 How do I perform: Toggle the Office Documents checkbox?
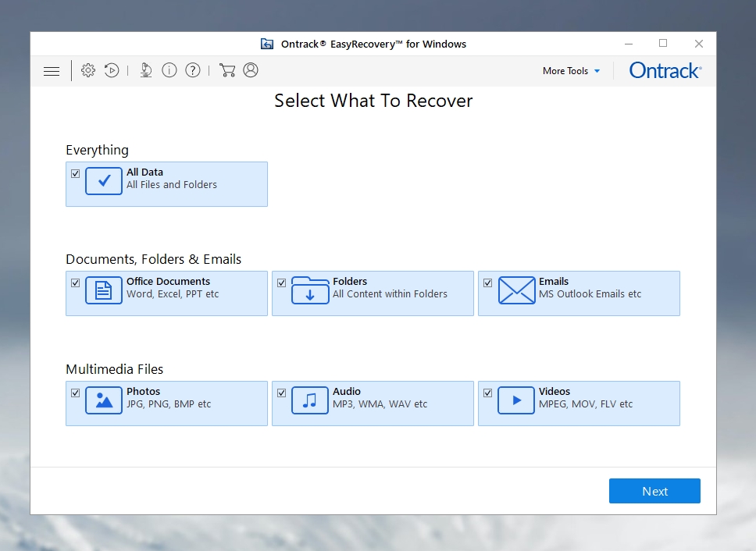[76, 283]
